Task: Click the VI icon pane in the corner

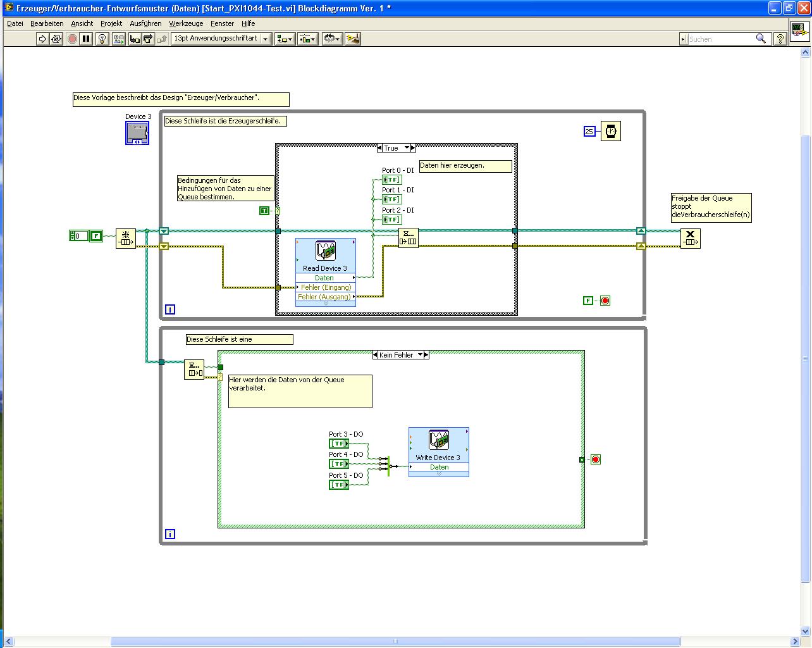Action: point(799,32)
